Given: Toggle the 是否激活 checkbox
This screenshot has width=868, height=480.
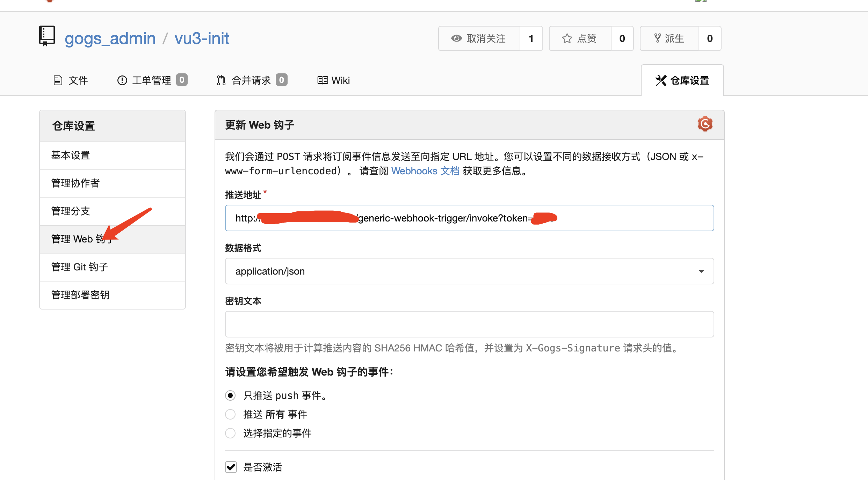Looking at the screenshot, I should tap(231, 467).
